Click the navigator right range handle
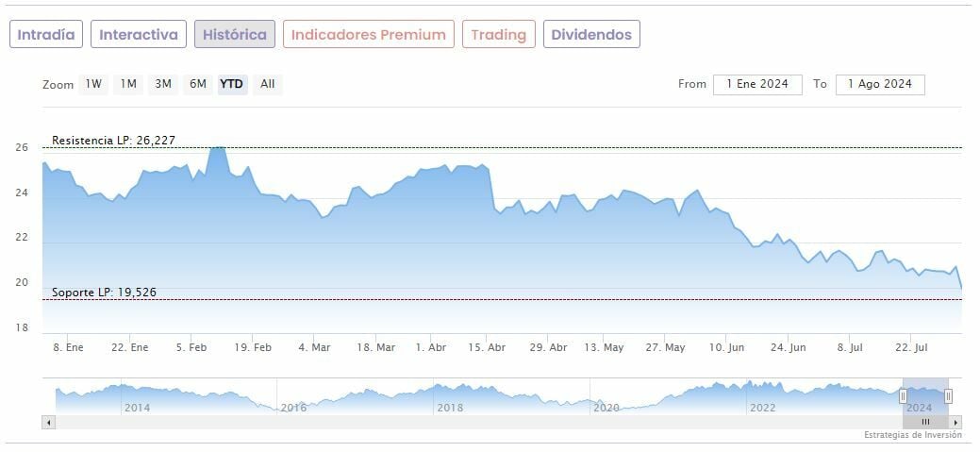This screenshot has width=980, height=452. 948,396
